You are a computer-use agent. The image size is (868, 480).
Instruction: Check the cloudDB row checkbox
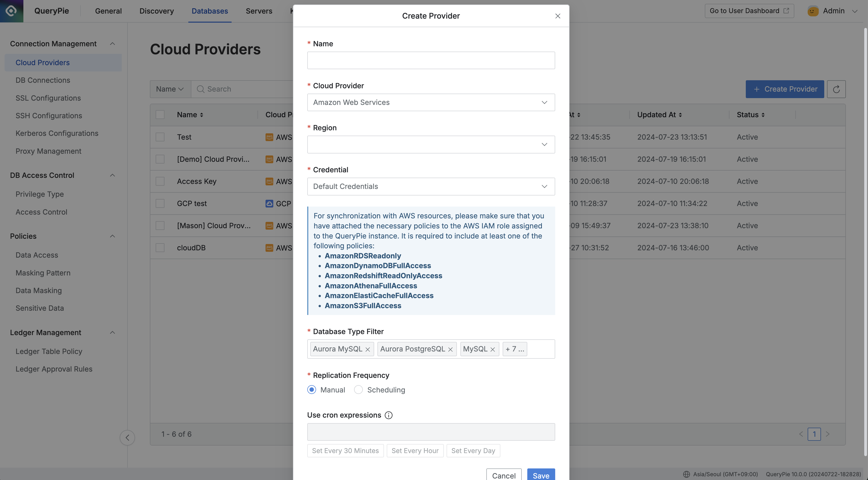coord(160,248)
